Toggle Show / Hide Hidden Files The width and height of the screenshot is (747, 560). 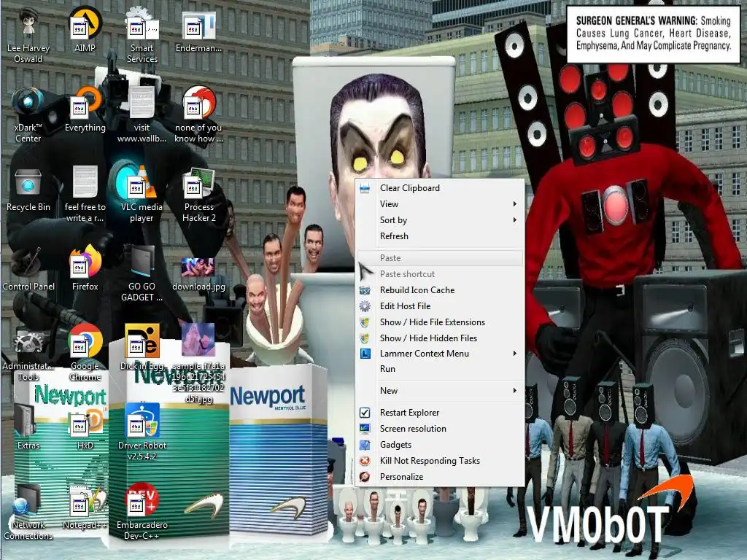point(440,338)
